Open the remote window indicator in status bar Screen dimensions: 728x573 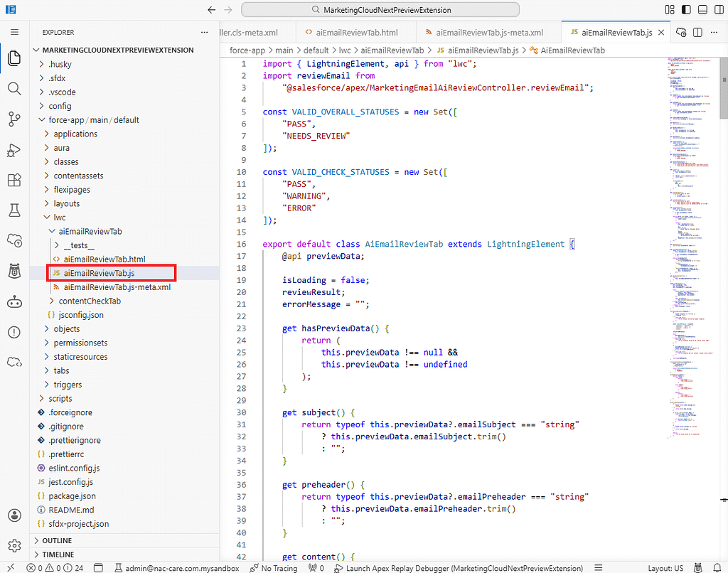click(10, 567)
